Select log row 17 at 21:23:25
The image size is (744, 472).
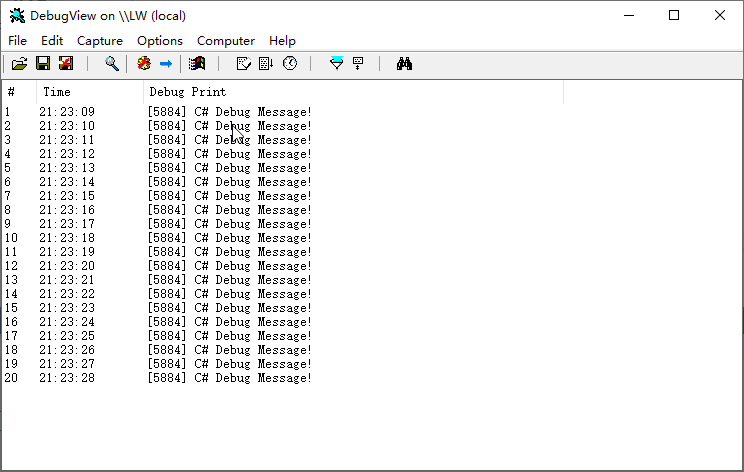[158, 336]
